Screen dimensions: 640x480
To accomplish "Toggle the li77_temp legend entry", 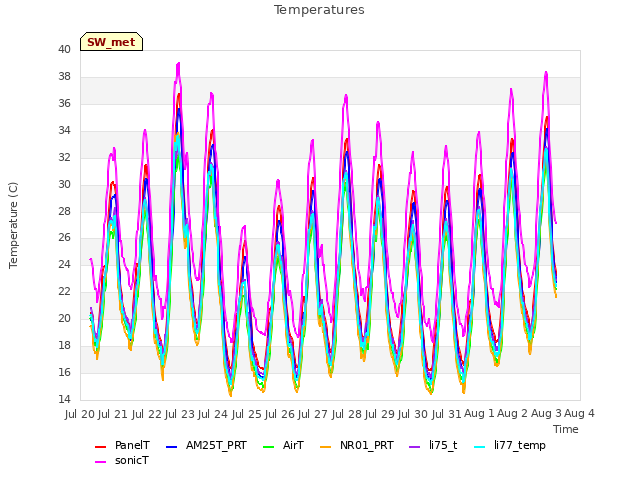I will pyautogui.click(x=510, y=445).
